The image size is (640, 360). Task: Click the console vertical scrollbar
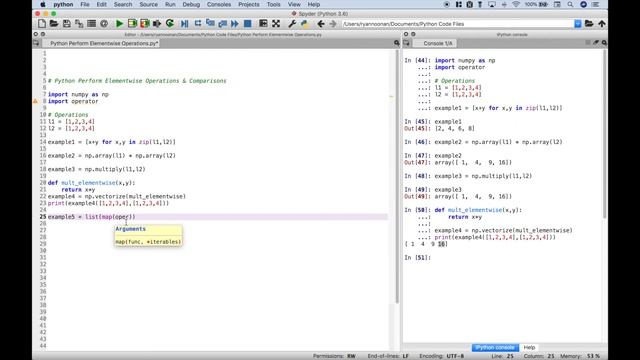[x=604, y=135]
